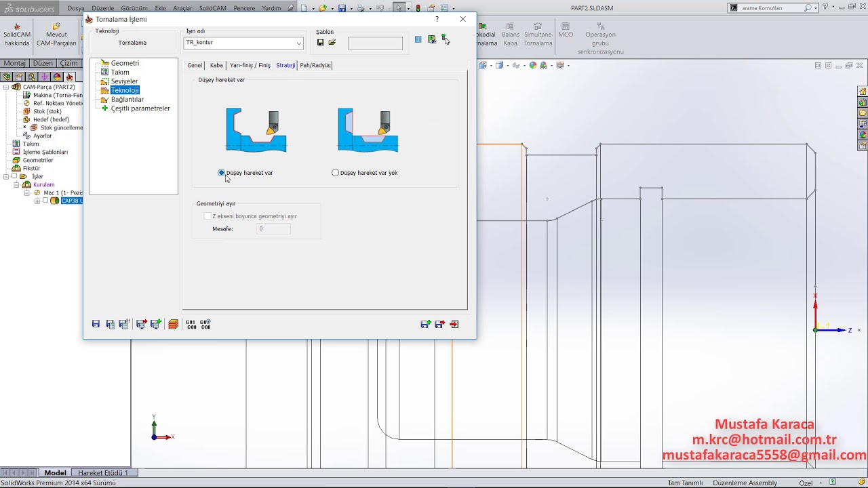Select the Düşey hareket var yok radio button
This screenshot has width=868, height=488.
click(335, 173)
